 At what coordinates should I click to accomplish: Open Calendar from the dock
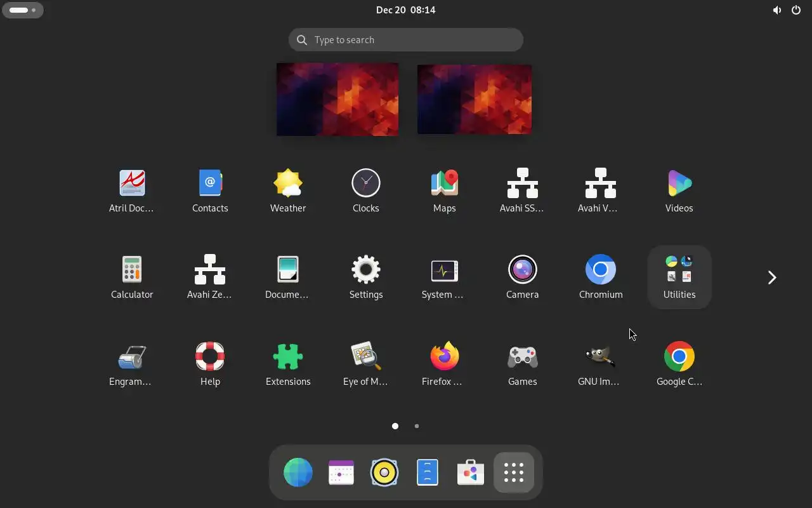click(341, 472)
